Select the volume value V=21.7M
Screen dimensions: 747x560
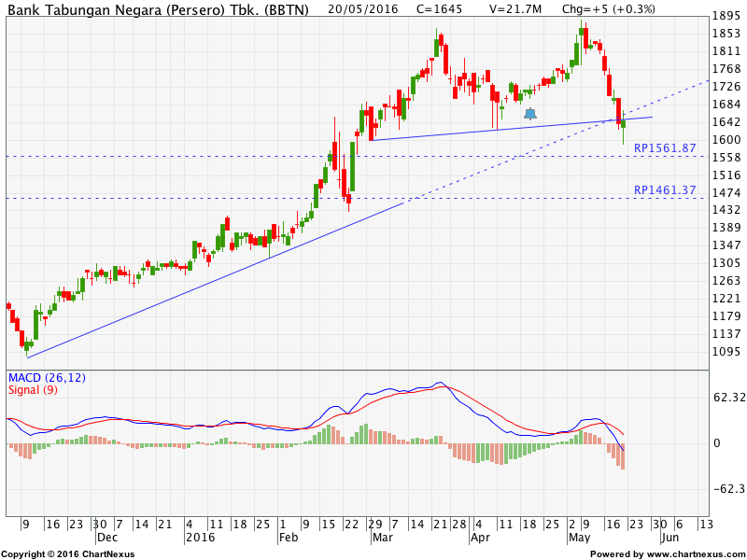click(x=515, y=9)
